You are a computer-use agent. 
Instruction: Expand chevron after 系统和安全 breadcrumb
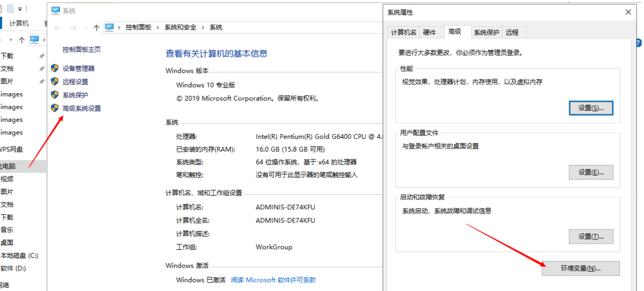[x=203, y=28]
